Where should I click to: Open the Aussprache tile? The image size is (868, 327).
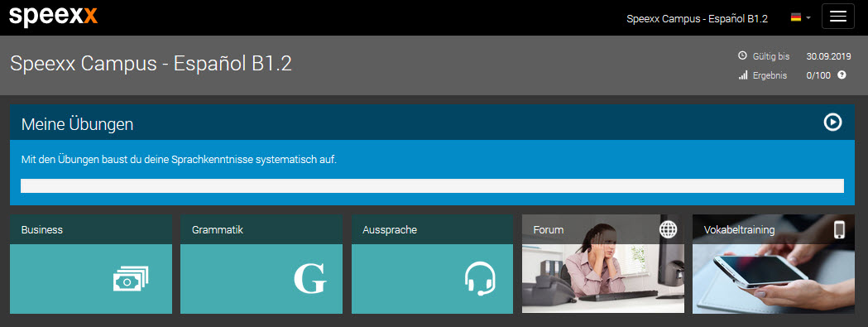coord(432,264)
